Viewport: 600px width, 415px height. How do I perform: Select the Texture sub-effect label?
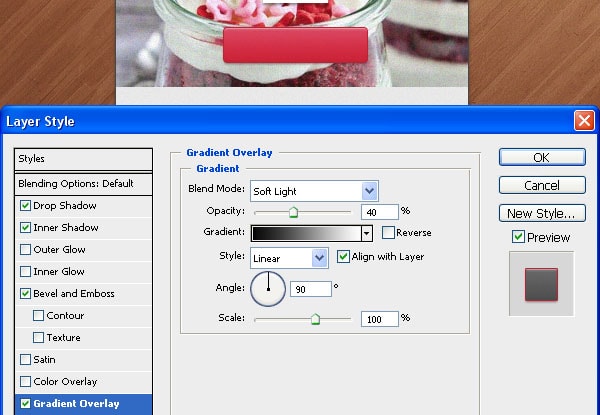tap(64, 337)
